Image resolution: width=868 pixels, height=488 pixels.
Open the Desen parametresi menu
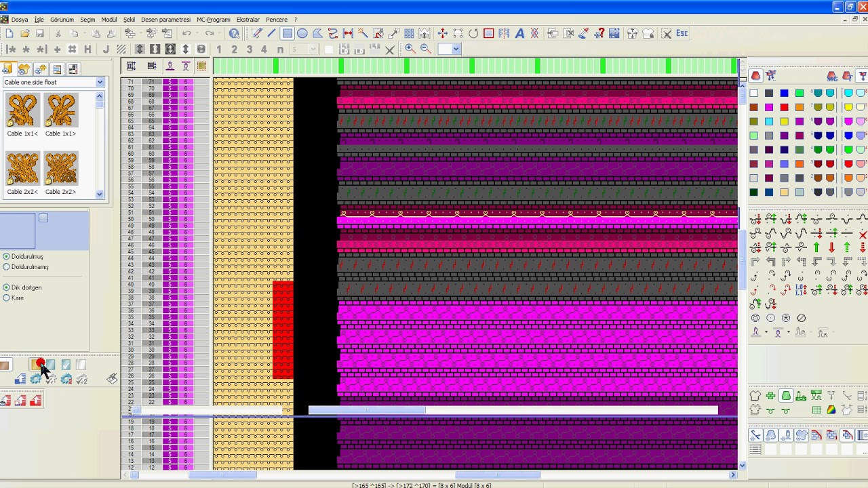click(x=165, y=20)
